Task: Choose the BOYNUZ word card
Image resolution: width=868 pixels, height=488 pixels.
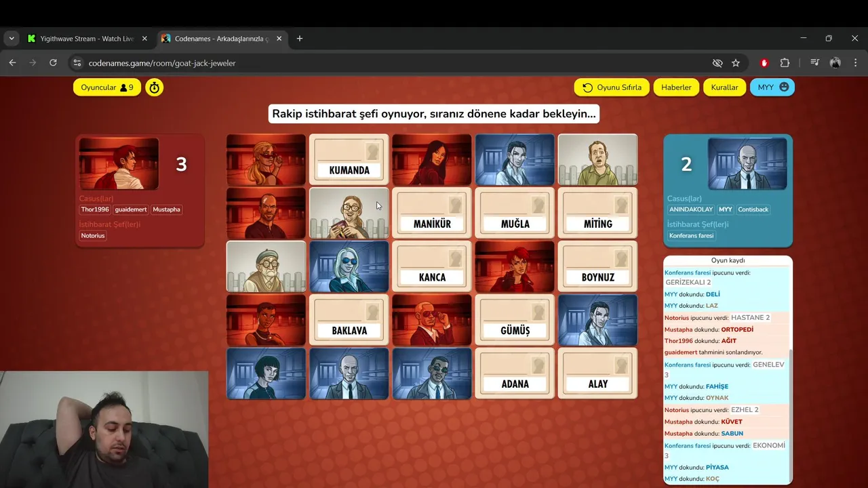Action: coord(597,266)
